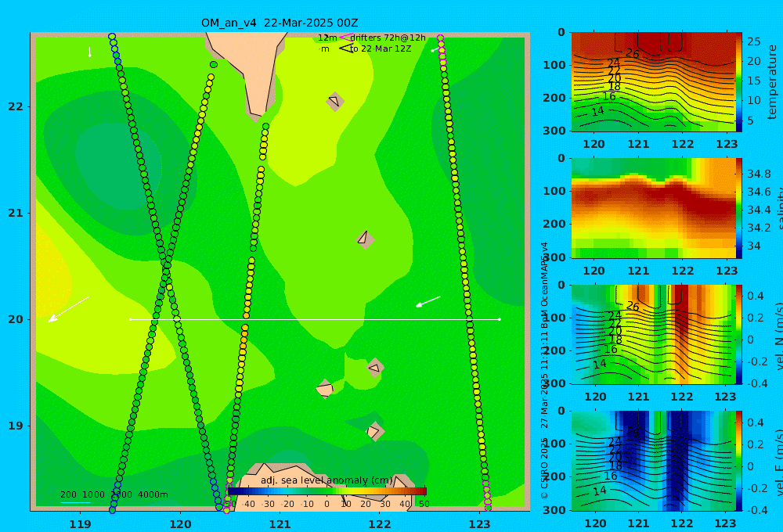Click the 'to 22 Mar 12Z' legend text

[381, 49]
